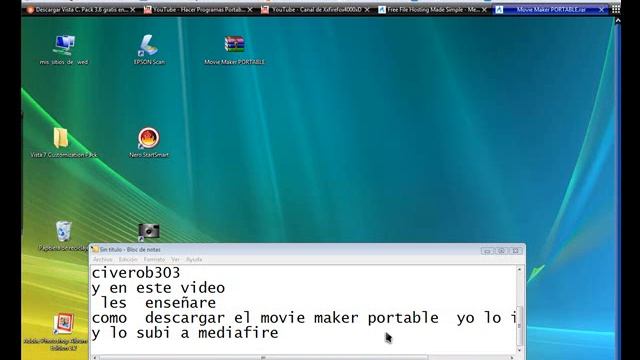The width and height of the screenshot is (640, 360).
Task: Close the YouTube Canal de Xxfirefox4000xD tab
Action: 367,10
